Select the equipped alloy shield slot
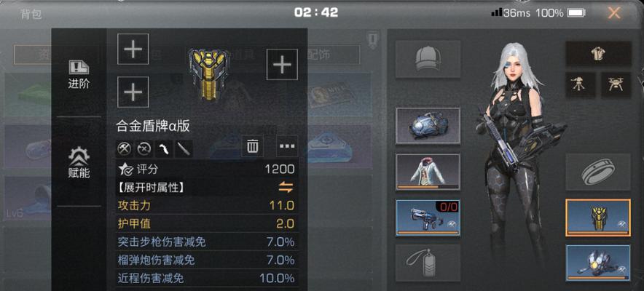The width and height of the screenshot is (644, 291). pos(598,218)
